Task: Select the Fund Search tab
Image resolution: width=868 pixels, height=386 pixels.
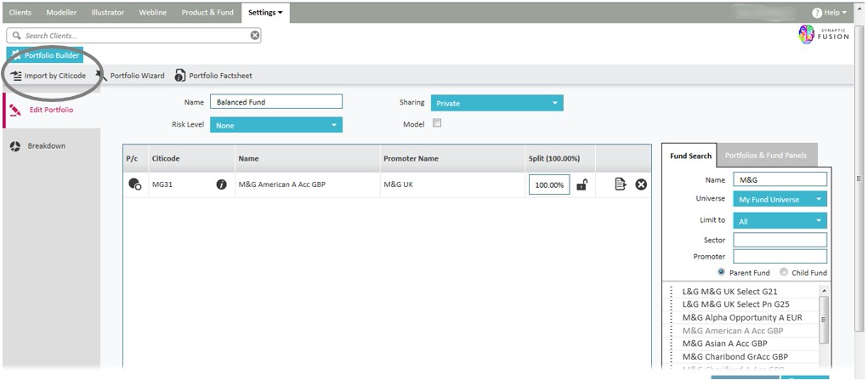Action: [690, 156]
